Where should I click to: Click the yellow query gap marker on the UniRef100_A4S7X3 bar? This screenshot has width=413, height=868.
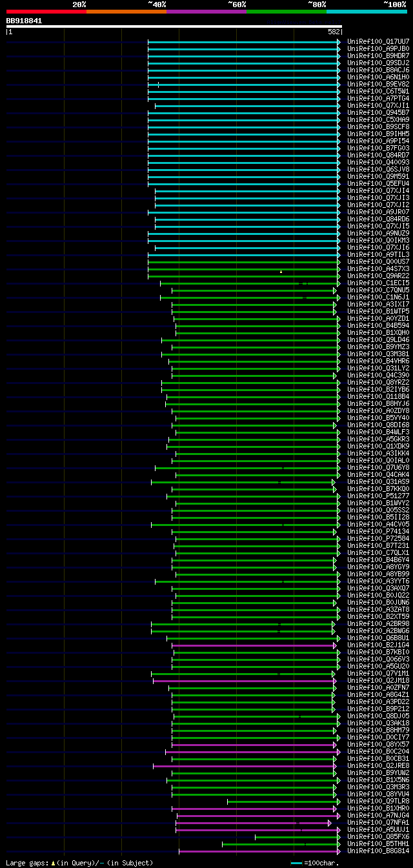coord(281,271)
